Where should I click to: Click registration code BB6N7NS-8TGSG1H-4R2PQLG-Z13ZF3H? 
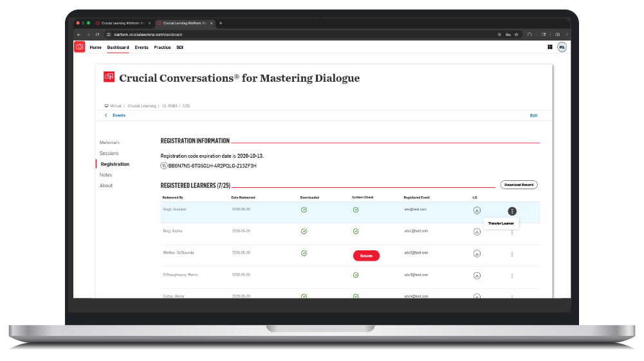click(x=212, y=166)
